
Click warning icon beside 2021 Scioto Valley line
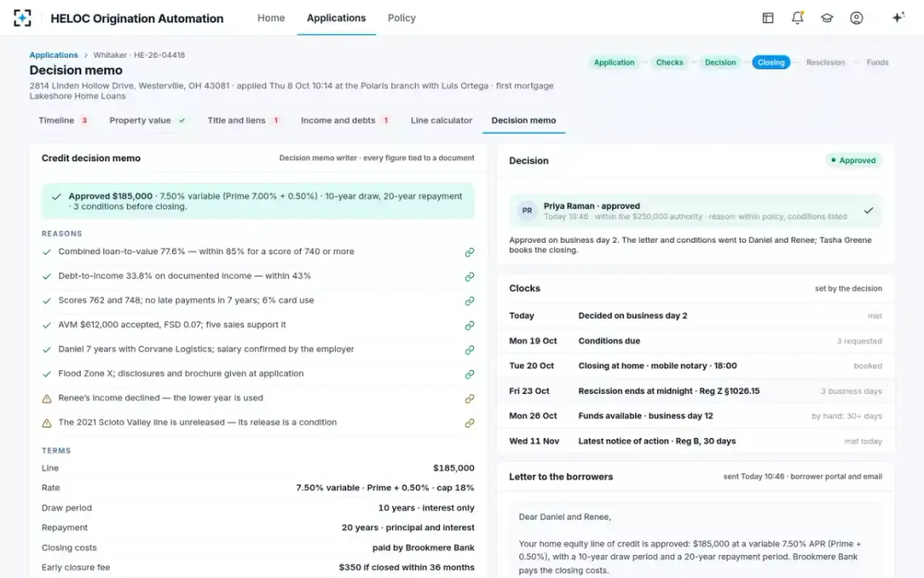[x=47, y=423]
